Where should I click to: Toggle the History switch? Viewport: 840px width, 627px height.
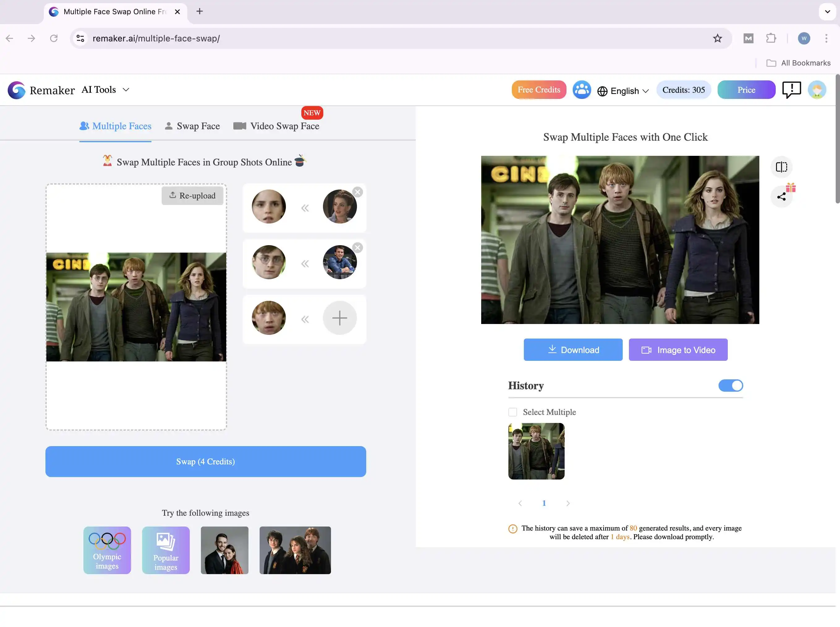(x=730, y=386)
